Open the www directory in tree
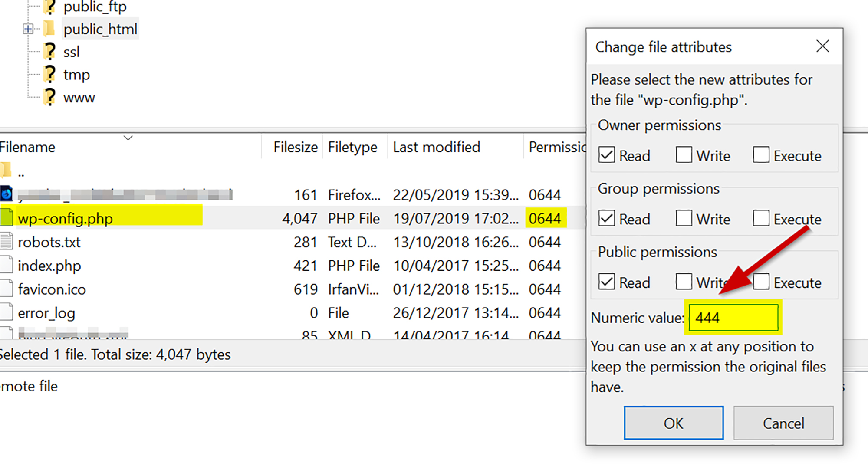Screen dimensions: 868x466 (79, 98)
